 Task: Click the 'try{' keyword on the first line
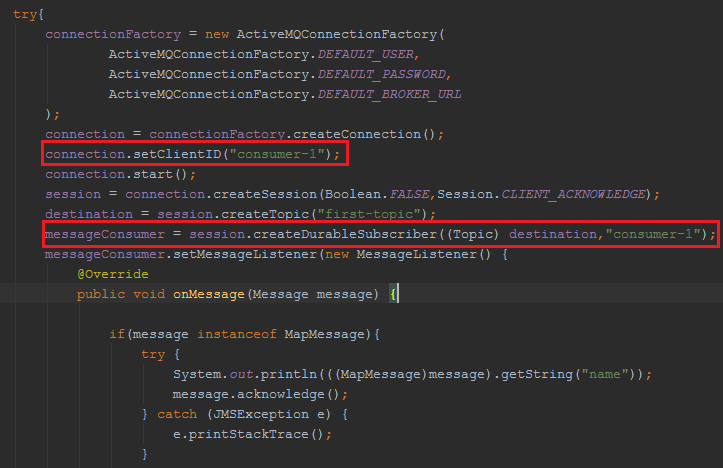29,14
